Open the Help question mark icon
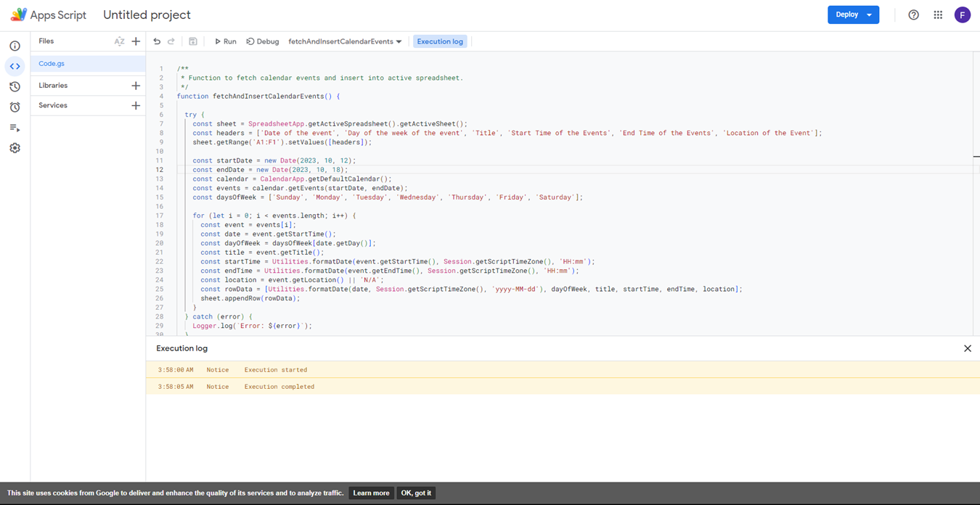 point(913,15)
